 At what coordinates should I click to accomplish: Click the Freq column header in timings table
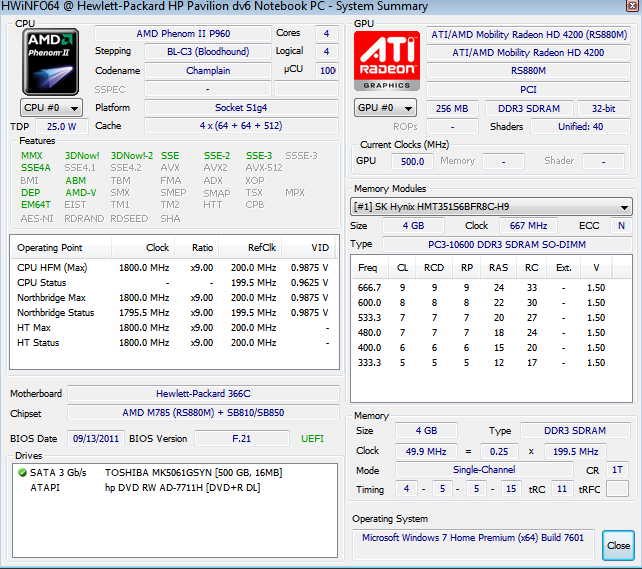coord(369,268)
